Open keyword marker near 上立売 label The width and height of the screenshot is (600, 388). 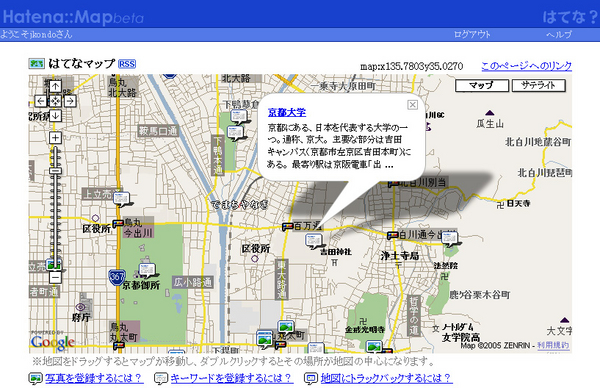point(122,199)
